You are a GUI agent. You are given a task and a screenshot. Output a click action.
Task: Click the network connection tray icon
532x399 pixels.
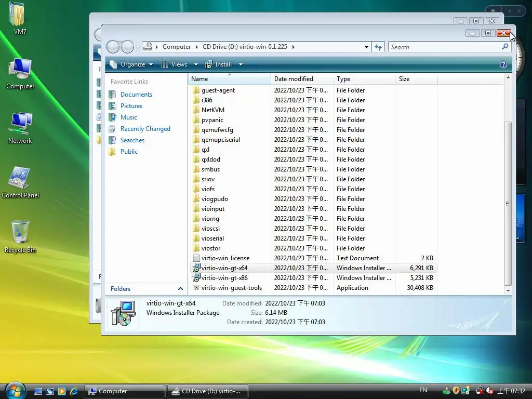480,391
